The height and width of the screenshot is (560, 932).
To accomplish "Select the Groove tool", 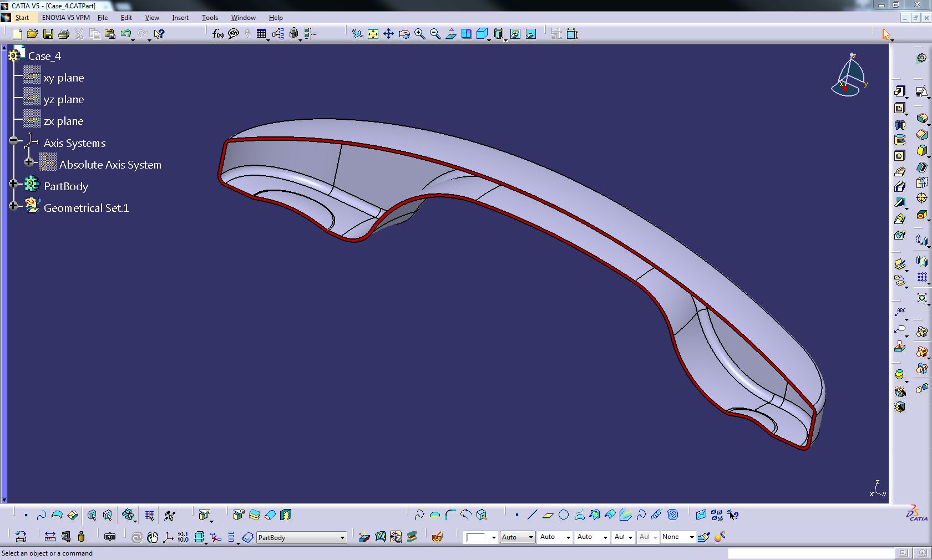I will [x=900, y=140].
